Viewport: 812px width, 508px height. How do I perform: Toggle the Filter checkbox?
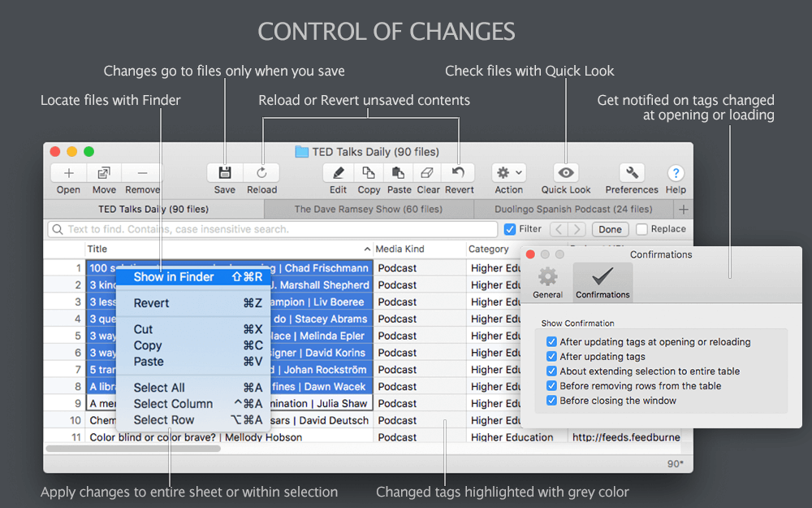(x=510, y=229)
